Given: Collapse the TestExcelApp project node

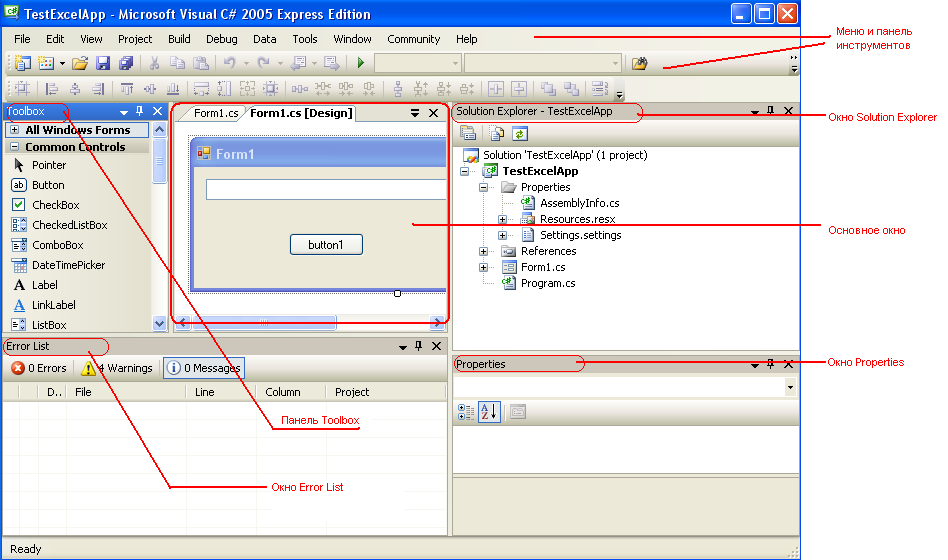Looking at the screenshot, I should [464, 171].
